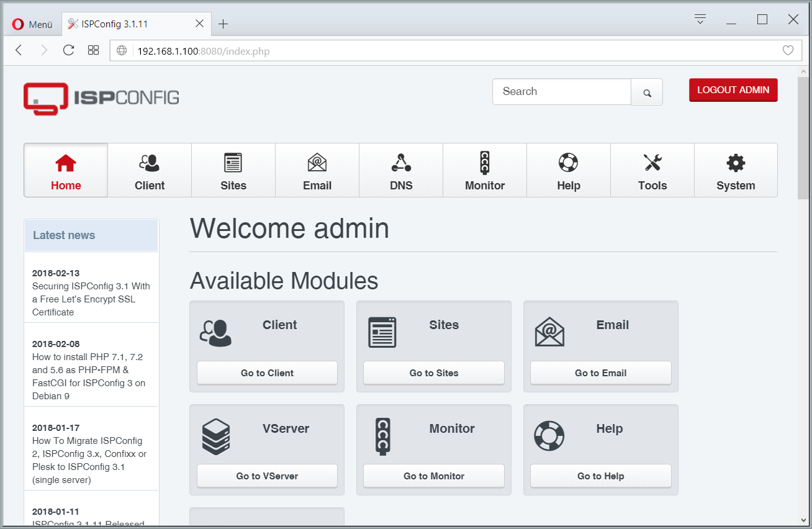The height and width of the screenshot is (529, 812).
Task: Select the ISPConfig 3.1.11 browser tab
Action: tap(135, 24)
